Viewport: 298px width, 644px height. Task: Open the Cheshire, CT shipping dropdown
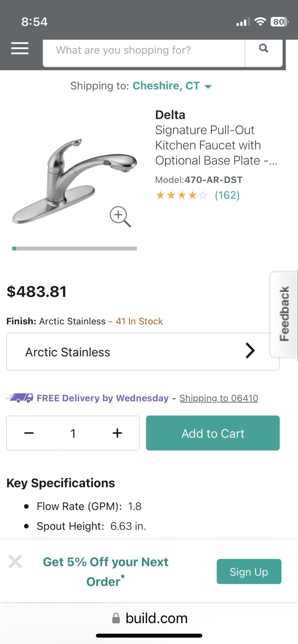pyautogui.click(x=172, y=86)
